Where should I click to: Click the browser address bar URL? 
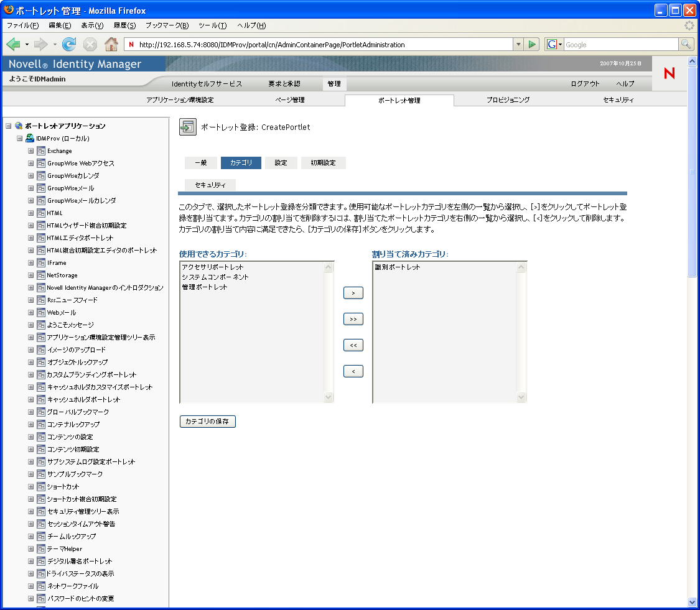tap(319, 45)
